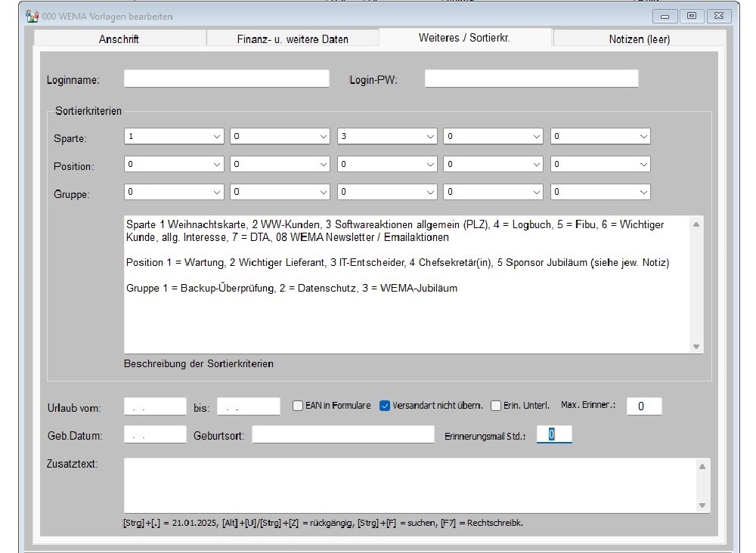Open third Gruppe dropdown
Screen dimensions: 756x553
[387, 192]
